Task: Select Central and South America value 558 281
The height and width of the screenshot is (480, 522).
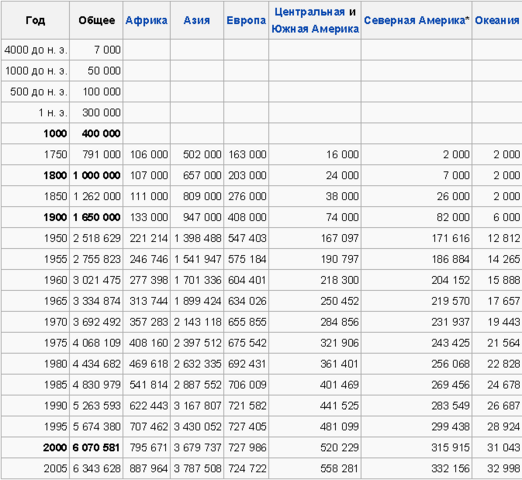Action: [x=339, y=468]
